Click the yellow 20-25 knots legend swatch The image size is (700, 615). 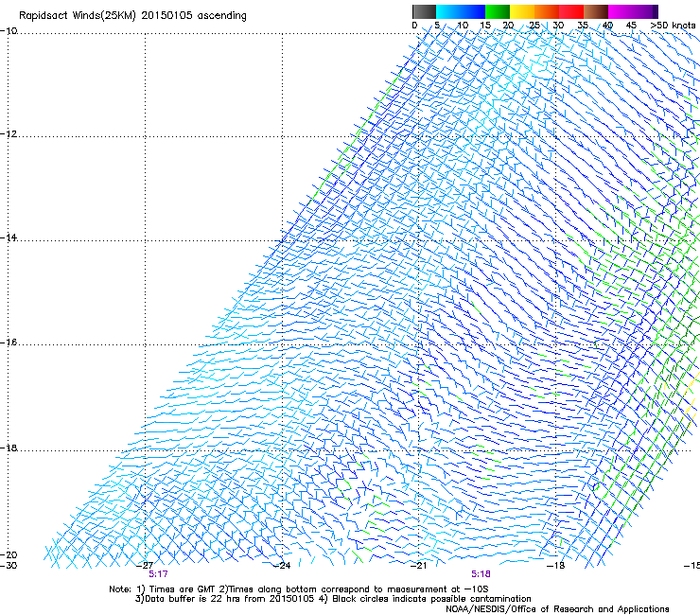[x=522, y=11]
